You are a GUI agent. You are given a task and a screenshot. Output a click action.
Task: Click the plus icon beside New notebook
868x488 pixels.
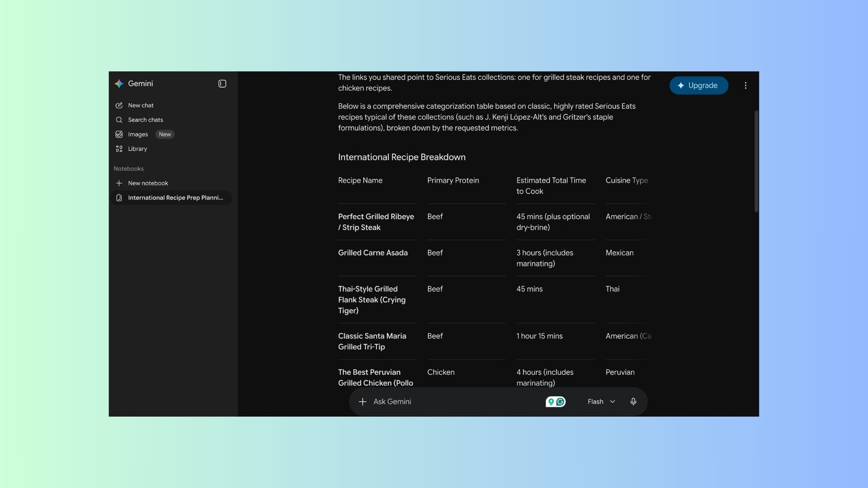(x=119, y=183)
